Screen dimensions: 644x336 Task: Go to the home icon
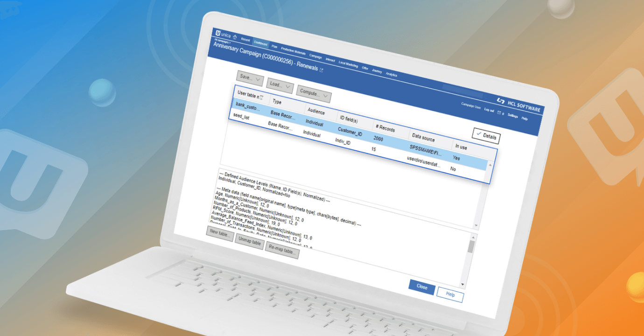[235, 37]
